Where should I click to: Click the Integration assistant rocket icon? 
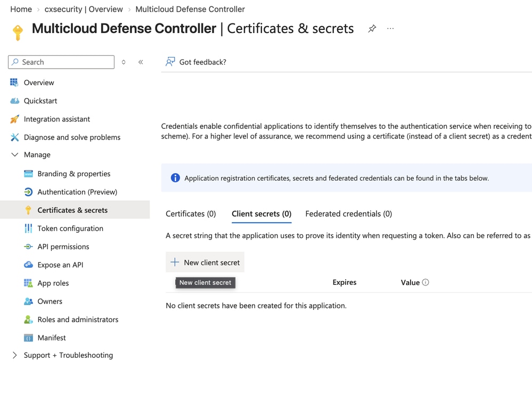pos(14,119)
